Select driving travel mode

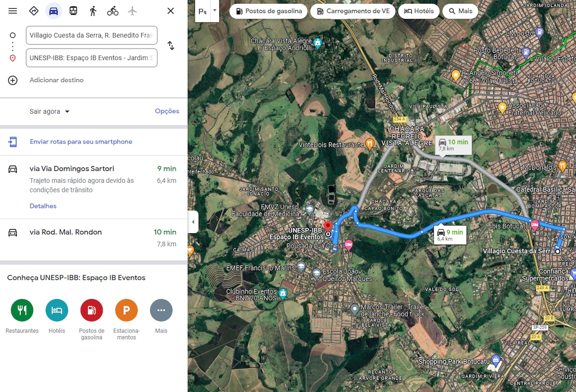click(x=54, y=11)
